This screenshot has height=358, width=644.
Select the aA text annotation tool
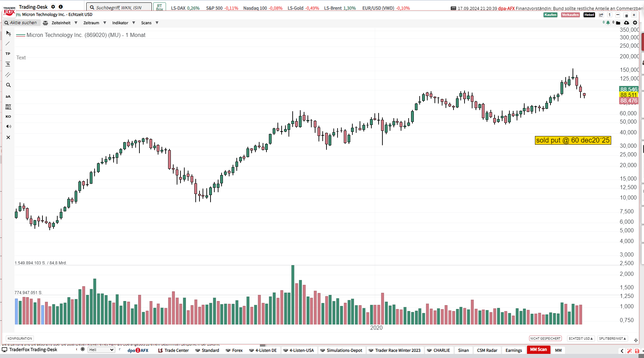click(x=8, y=97)
